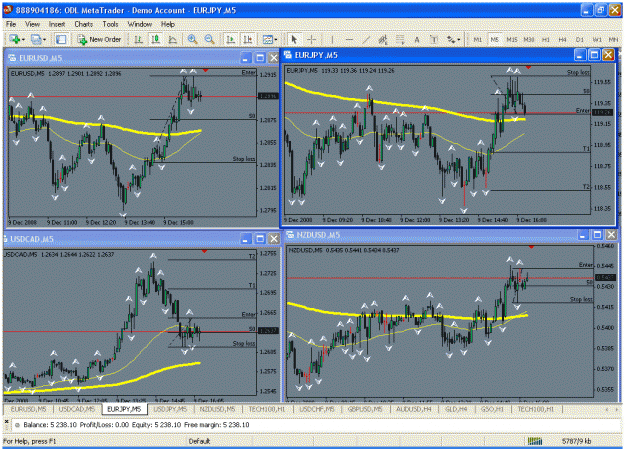
Task: Open the View menu
Action: pos(33,24)
